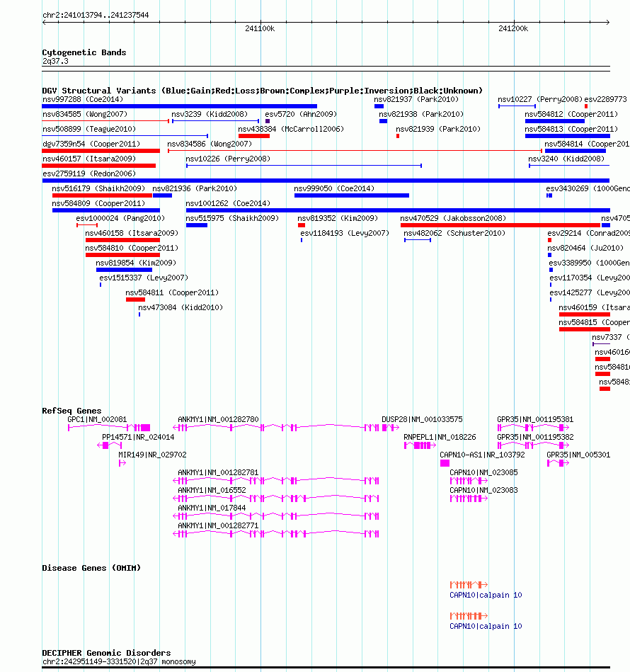Open the Disease Genes (OMIM) track title
Viewport: 630px width, 672px height.
91,568
